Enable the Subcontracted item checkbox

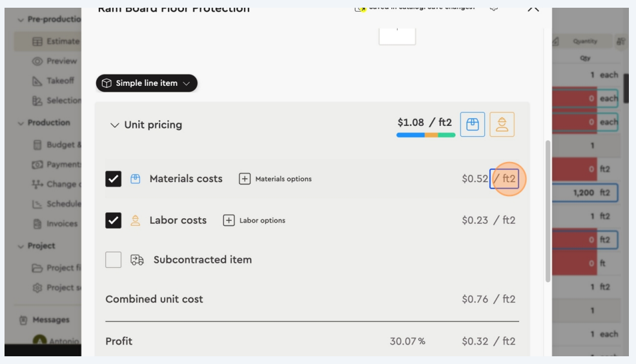pos(113,259)
